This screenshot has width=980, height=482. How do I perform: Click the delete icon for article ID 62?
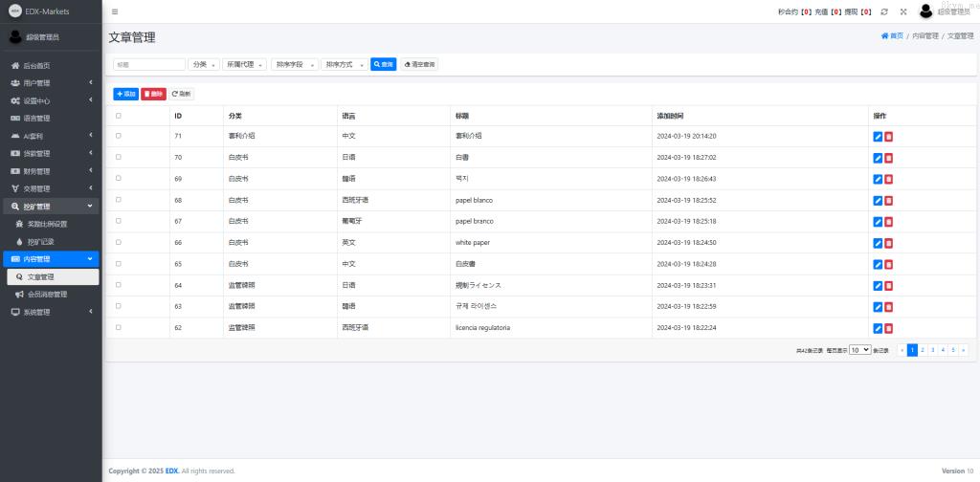click(888, 328)
